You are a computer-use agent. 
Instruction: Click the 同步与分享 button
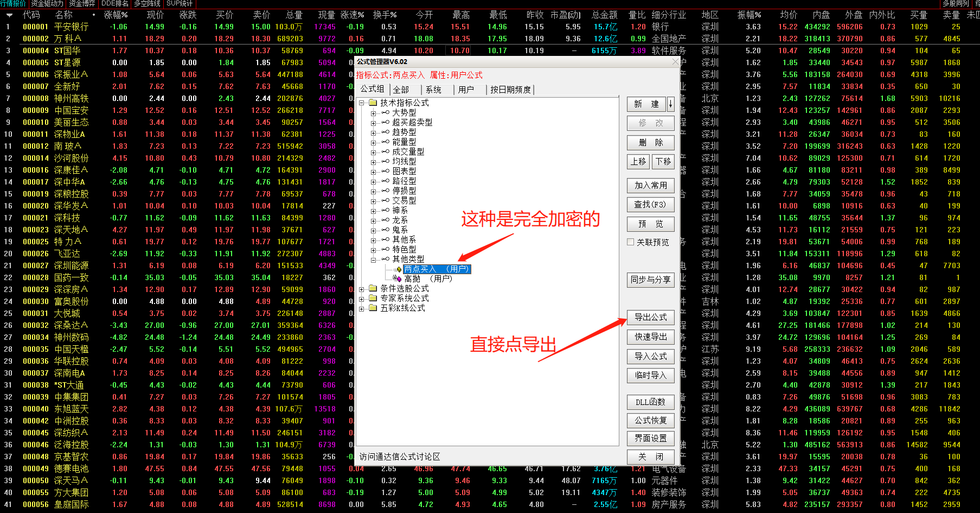coord(651,280)
